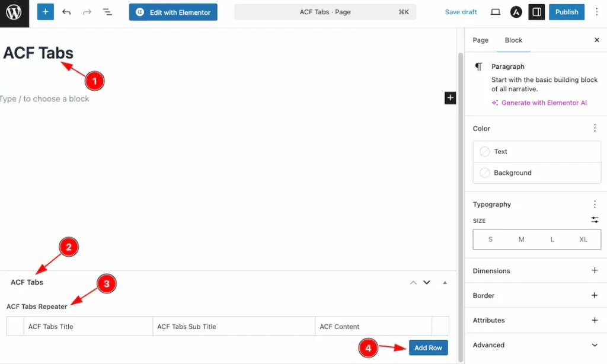This screenshot has height=364, width=607.
Task: Click the preview device laptop icon
Action: click(496, 12)
